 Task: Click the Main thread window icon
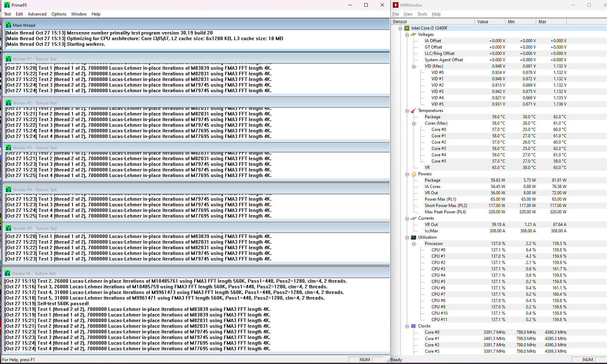coord(8,25)
